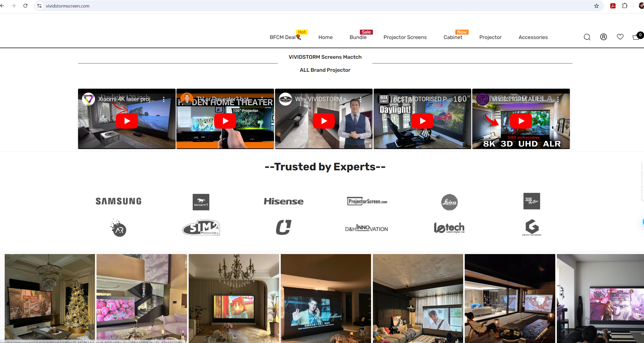Open options menu on Xiaomi 4K video
Viewport: 644px width, 343px height.
(x=164, y=99)
